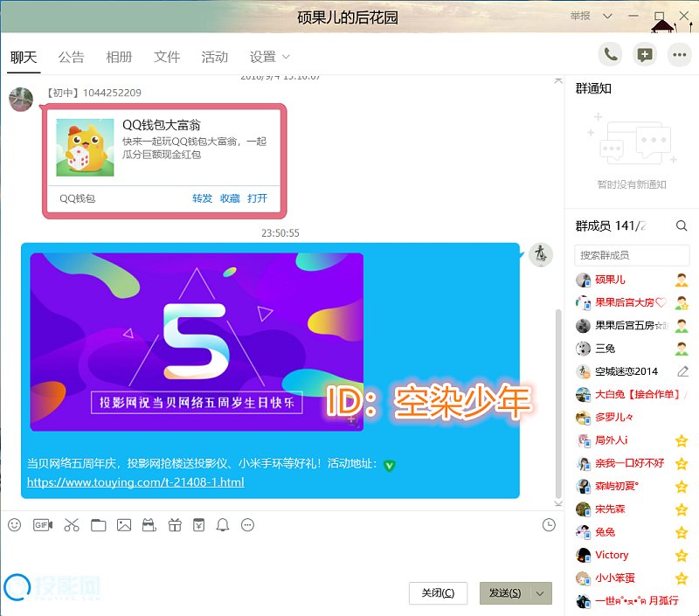Screen dimensions: 699x616
Task: Click the 举报 report link
Action: (580, 16)
